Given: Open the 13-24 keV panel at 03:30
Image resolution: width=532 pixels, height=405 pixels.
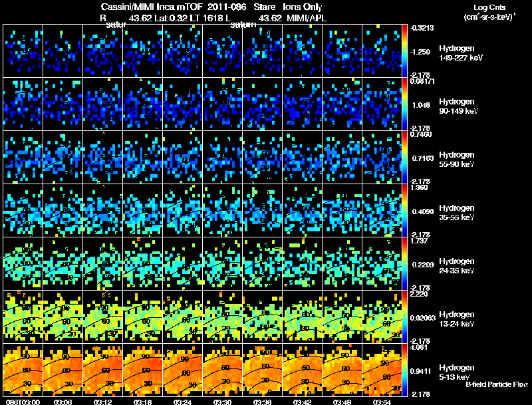Looking at the screenshot, I should [x=223, y=317].
